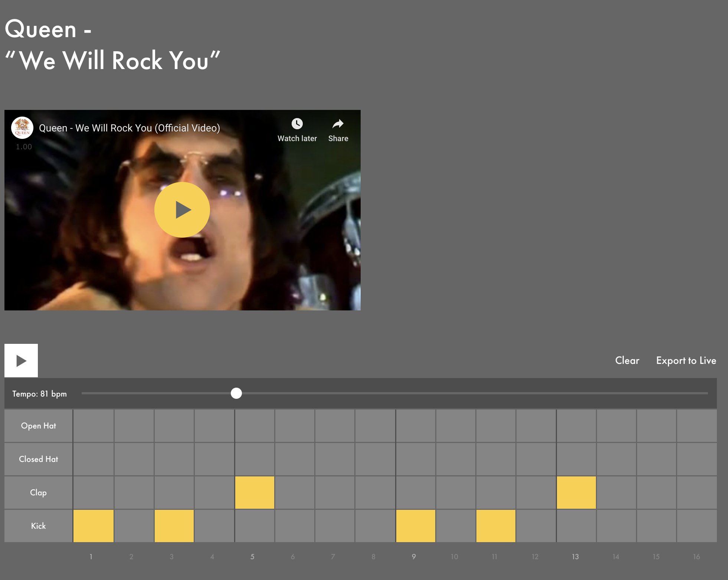Disable the Clap on step 5
This screenshot has height=580, width=728.
point(255,492)
